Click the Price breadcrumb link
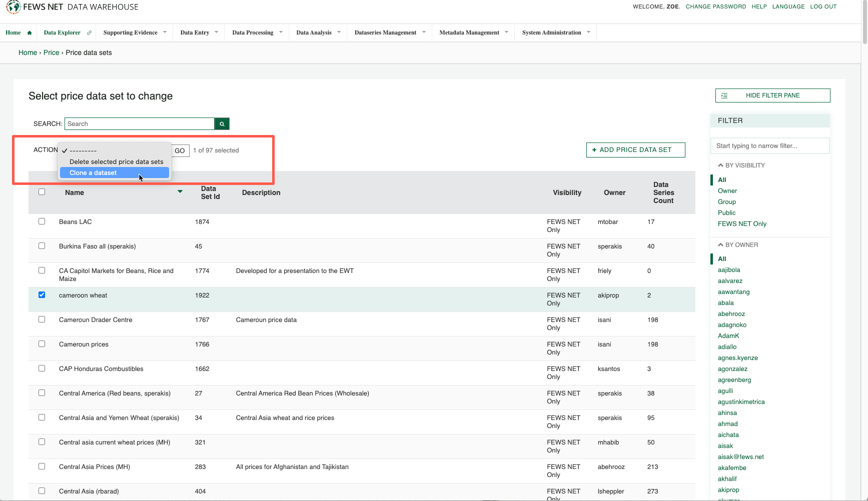 tap(51, 52)
